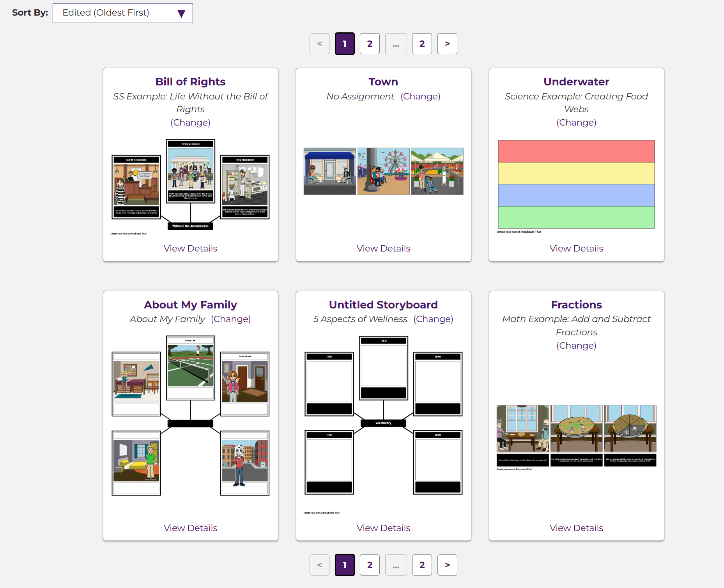Click the Underwater colored bands thumbnail
The height and width of the screenshot is (588, 724).
[576, 186]
